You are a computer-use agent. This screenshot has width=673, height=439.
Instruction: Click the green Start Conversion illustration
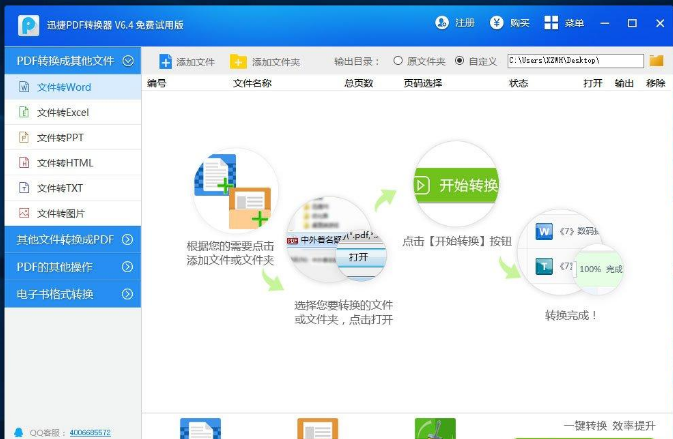(456, 185)
